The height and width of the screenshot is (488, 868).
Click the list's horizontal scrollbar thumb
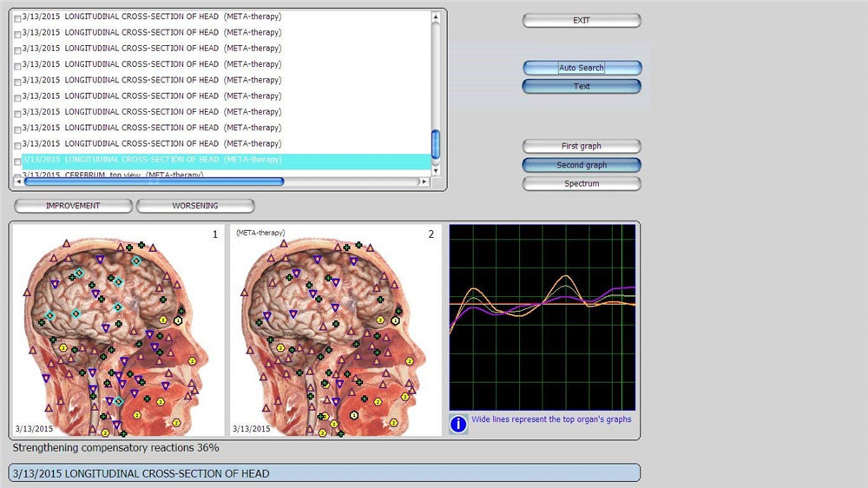[154, 181]
